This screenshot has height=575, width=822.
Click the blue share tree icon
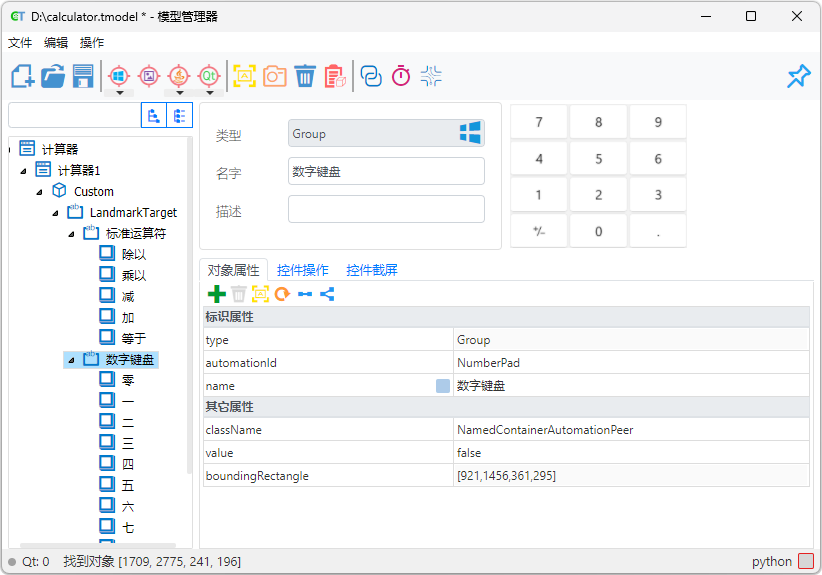pos(327,294)
